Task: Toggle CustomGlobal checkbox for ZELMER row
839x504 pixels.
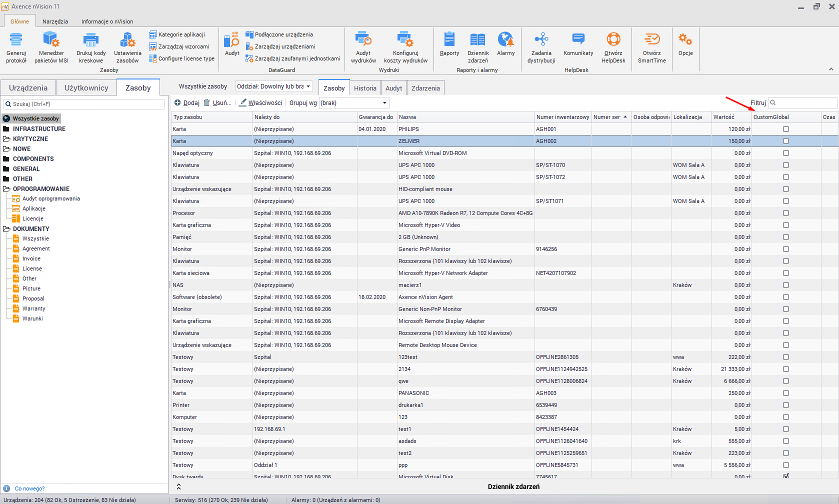Action: pos(786,141)
